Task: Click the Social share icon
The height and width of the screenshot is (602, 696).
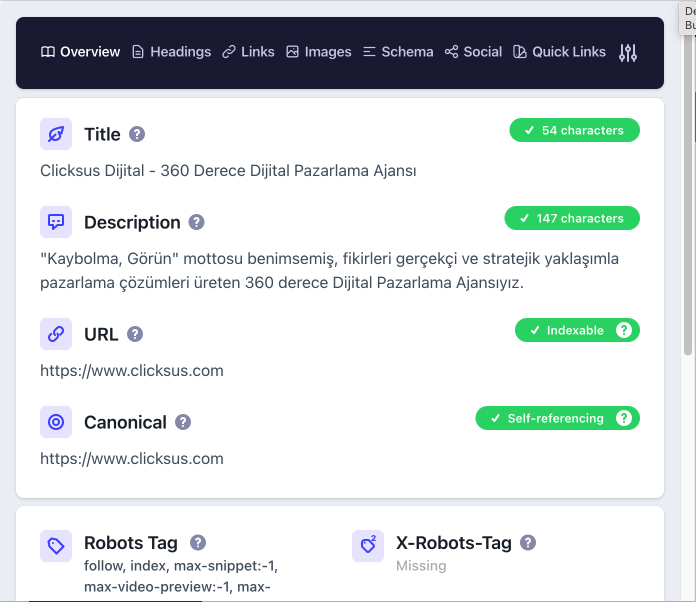Action: [x=451, y=52]
